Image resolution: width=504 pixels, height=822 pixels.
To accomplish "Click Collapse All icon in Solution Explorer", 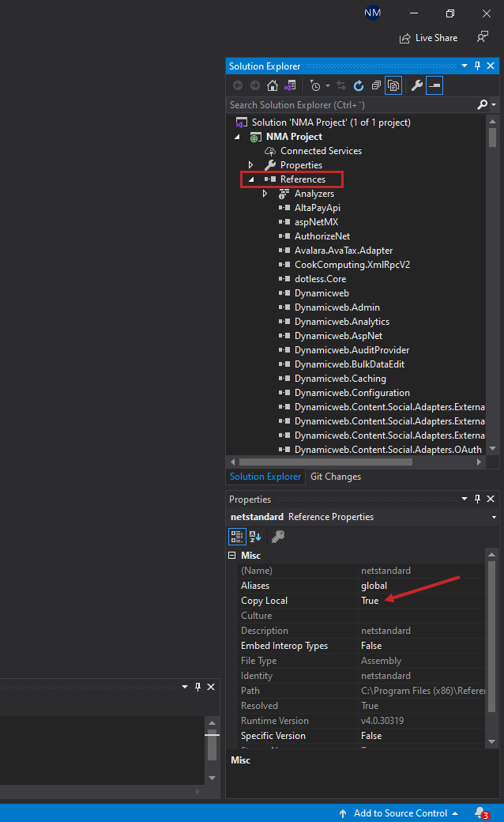I will point(376,85).
